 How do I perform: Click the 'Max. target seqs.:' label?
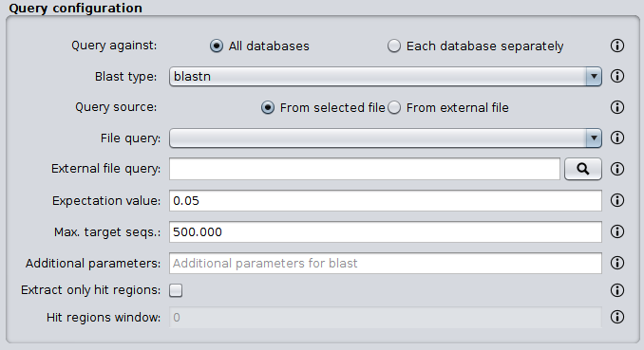107,231
